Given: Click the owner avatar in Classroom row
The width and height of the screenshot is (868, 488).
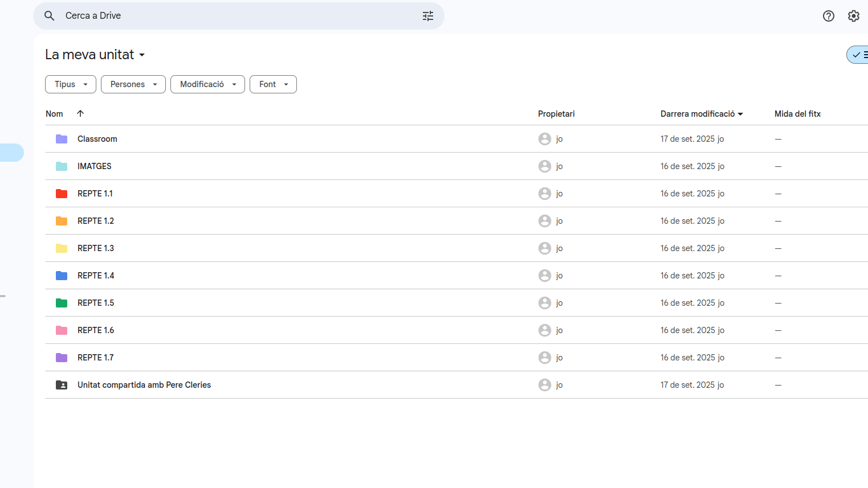Looking at the screenshot, I should (x=544, y=139).
